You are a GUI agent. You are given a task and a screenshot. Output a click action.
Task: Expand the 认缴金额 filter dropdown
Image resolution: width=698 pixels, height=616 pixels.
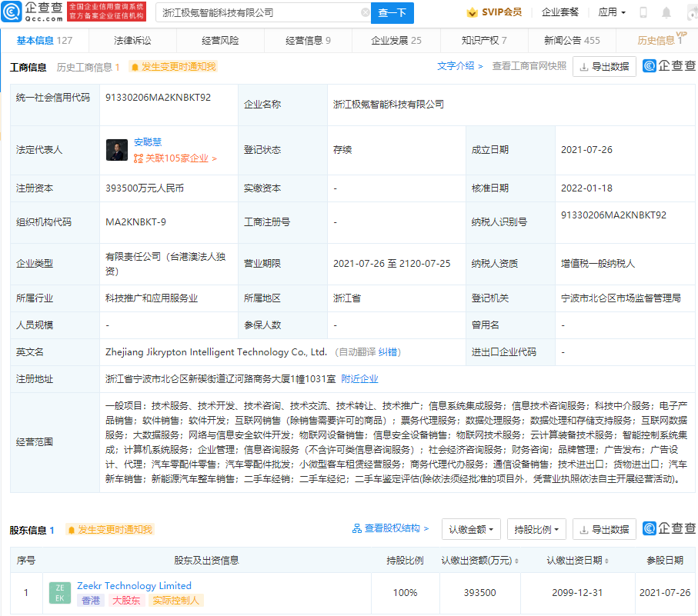coord(471,529)
